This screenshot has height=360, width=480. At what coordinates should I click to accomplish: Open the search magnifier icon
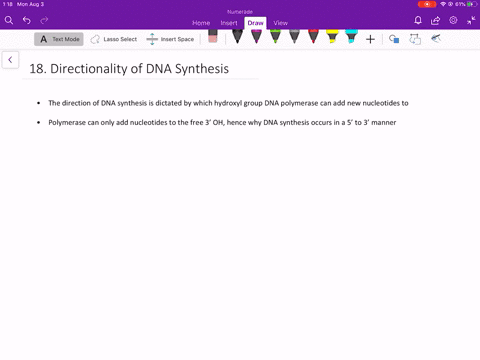click(9, 20)
